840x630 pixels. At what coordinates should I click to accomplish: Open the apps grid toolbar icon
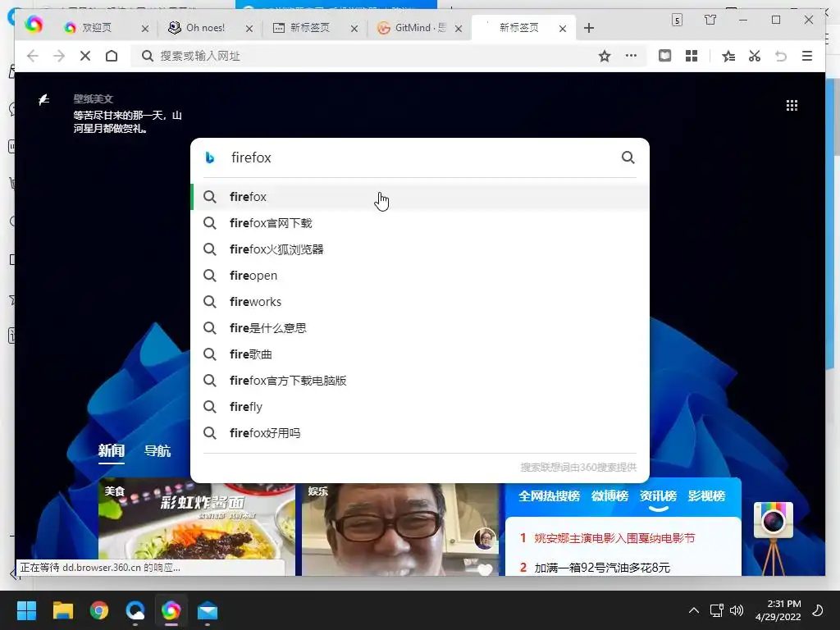(x=692, y=56)
